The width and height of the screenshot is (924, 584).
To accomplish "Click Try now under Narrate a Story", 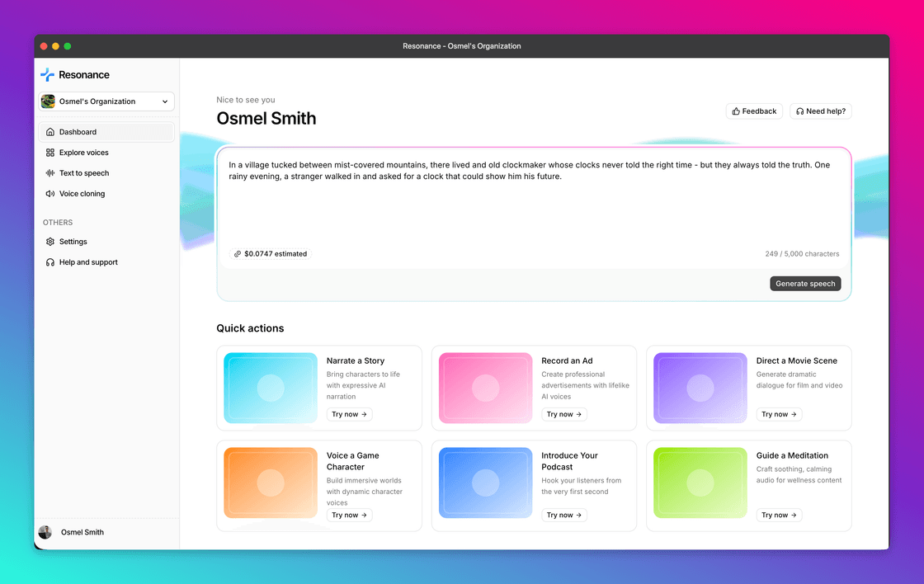I will pos(350,414).
